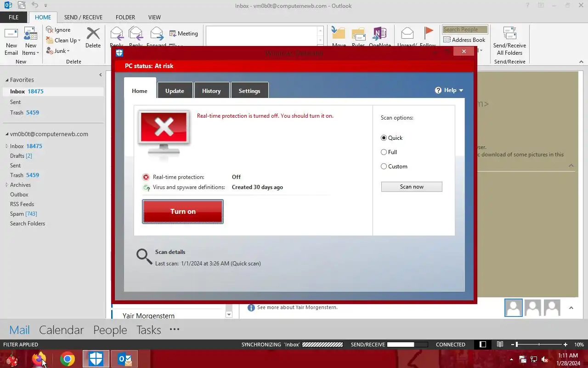This screenshot has width=588, height=368.
Task: Click the Forward envelope icon
Action: 157,34
